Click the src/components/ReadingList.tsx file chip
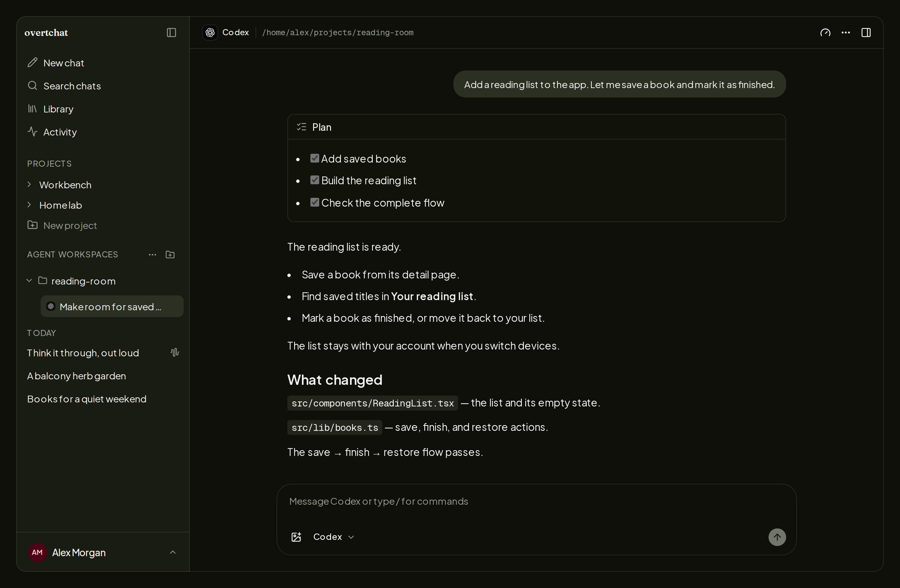 point(372,403)
